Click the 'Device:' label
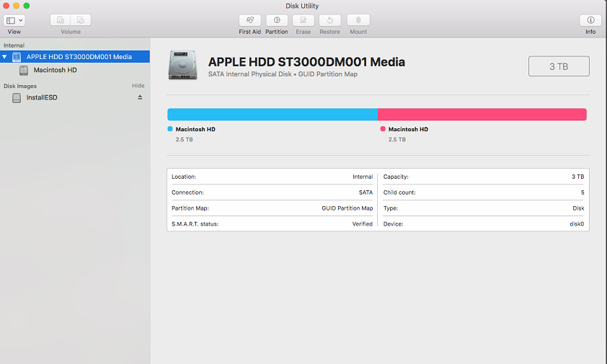 (394, 224)
